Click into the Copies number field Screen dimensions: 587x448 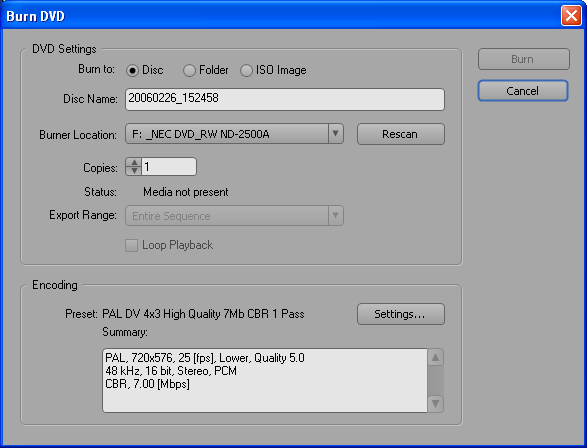point(169,167)
